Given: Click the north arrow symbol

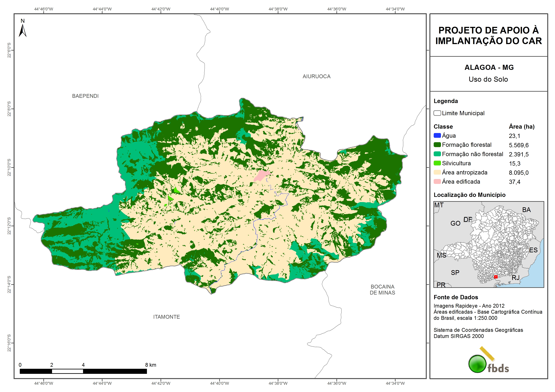Looking at the screenshot, I should point(22,31).
